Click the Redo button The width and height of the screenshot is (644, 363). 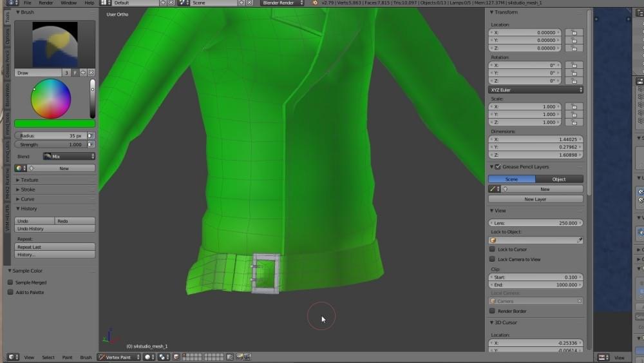75,221
